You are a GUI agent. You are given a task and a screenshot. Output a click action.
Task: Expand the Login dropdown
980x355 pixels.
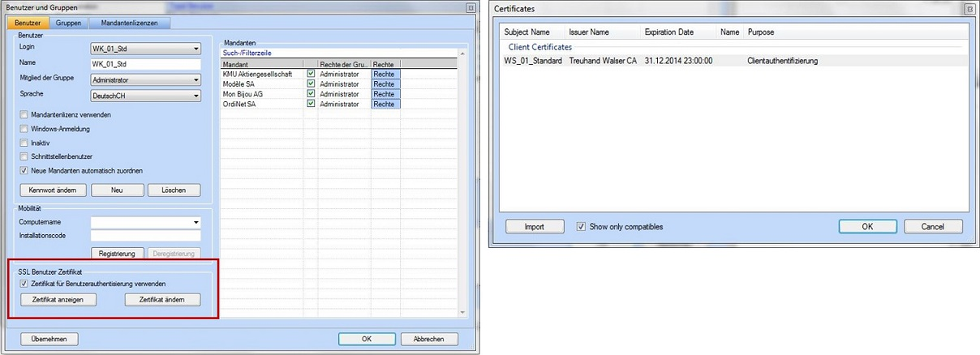(196, 49)
